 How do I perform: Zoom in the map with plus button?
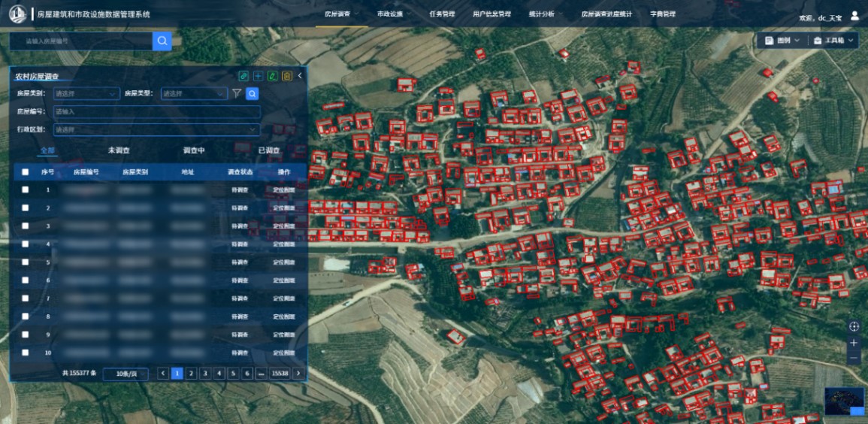854,343
